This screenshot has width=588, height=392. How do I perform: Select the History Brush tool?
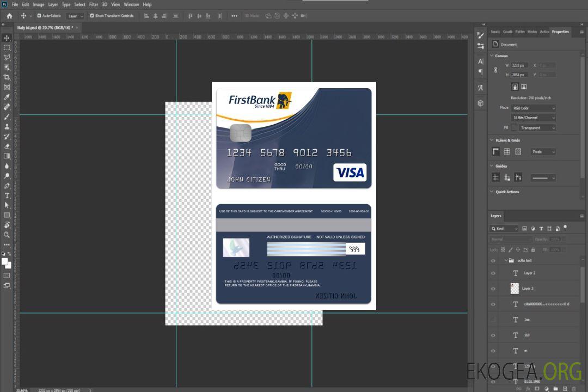point(7,137)
